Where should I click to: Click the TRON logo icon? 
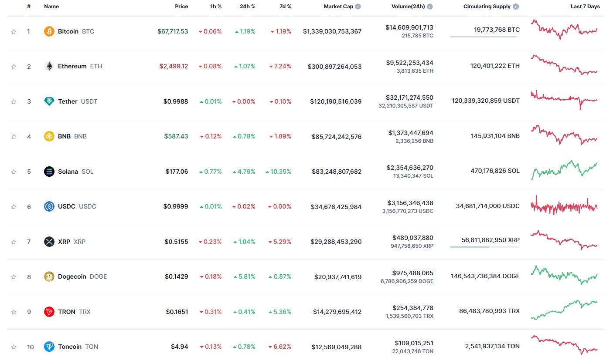pos(49,312)
